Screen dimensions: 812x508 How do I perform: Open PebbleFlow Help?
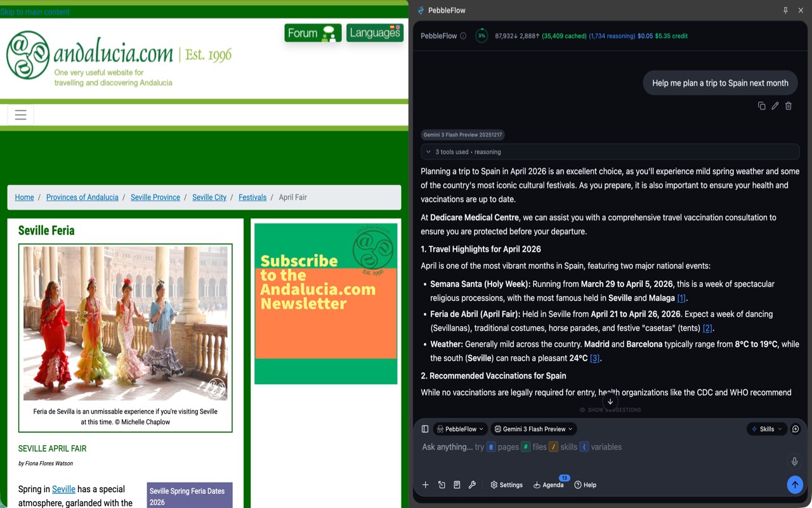point(585,485)
